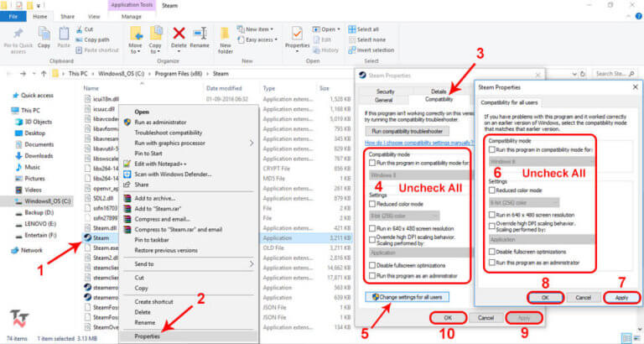Screen dimensions: 644x344
Task: Select the Steam application file icon
Action: 87,237
